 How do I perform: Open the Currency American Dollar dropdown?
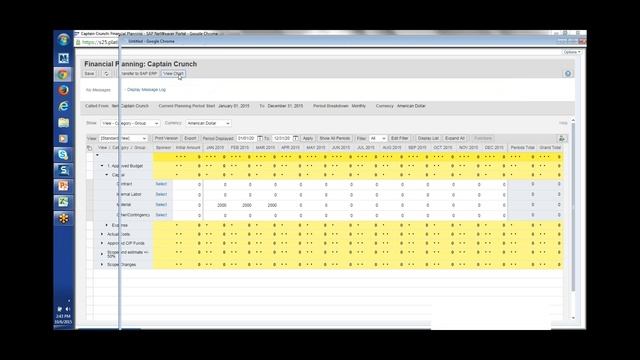[x=209, y=123]
